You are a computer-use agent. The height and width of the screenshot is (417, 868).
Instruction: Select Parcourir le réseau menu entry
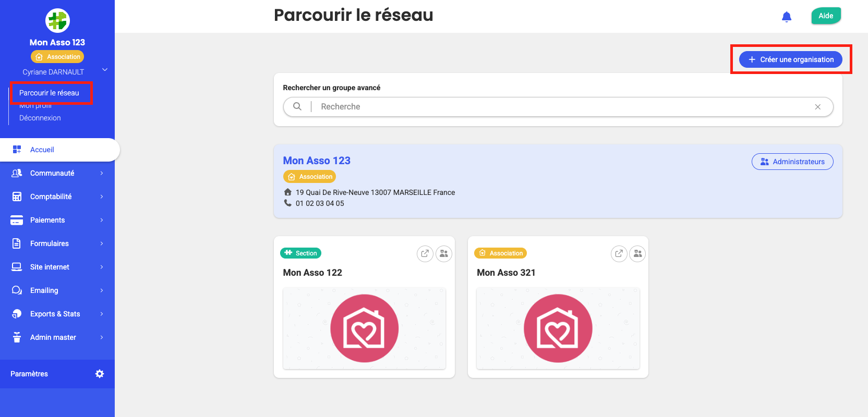pyautogui.click(x=49, y=93)
